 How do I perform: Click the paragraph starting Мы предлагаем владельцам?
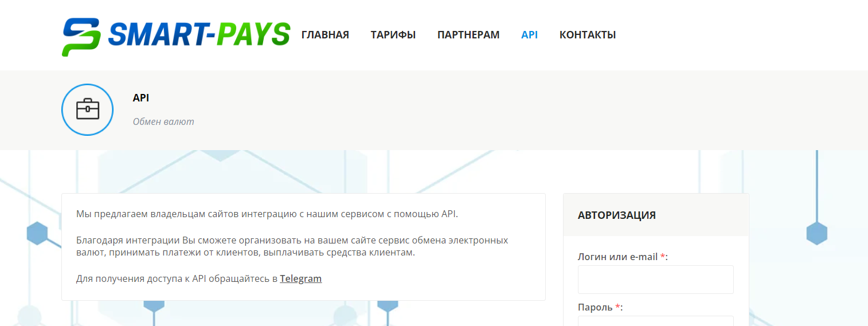pos(267,214)
